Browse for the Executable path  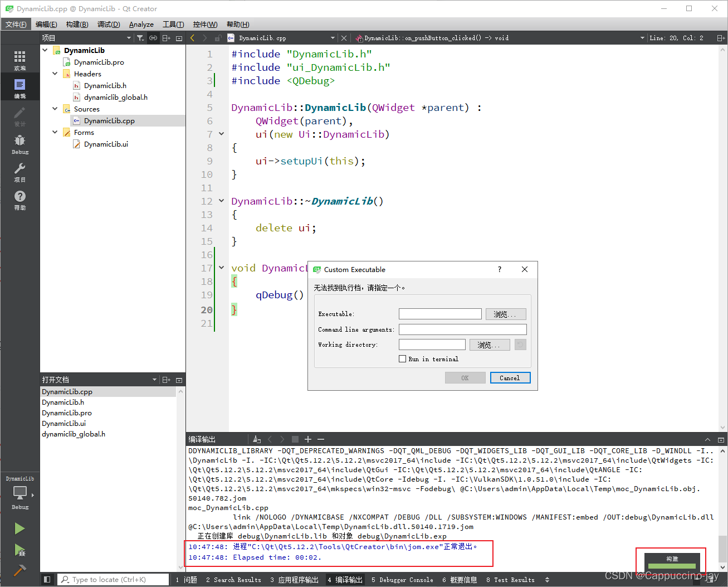click(x=506, y=314)
